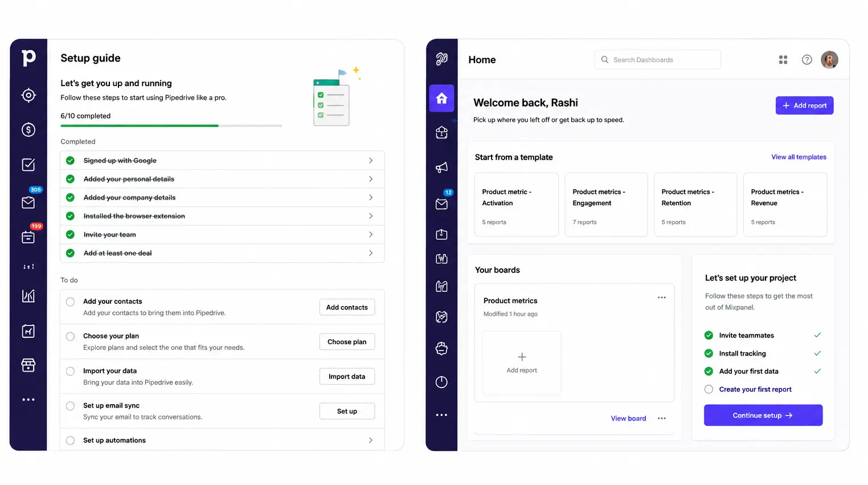Open the Marketplace storefront icon
868x485 pixels.
28,365
